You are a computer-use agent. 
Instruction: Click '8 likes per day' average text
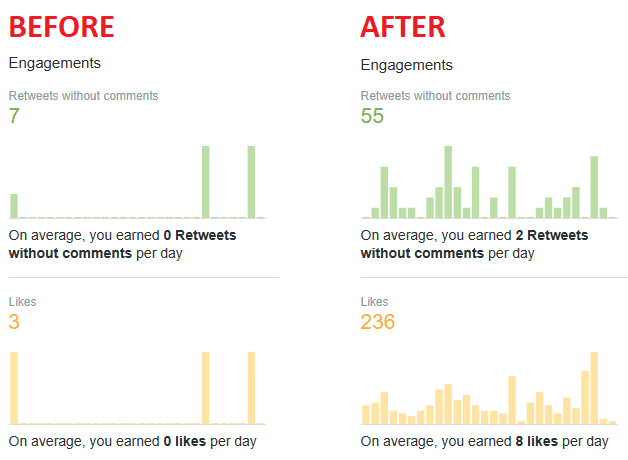tap(562, 441)
